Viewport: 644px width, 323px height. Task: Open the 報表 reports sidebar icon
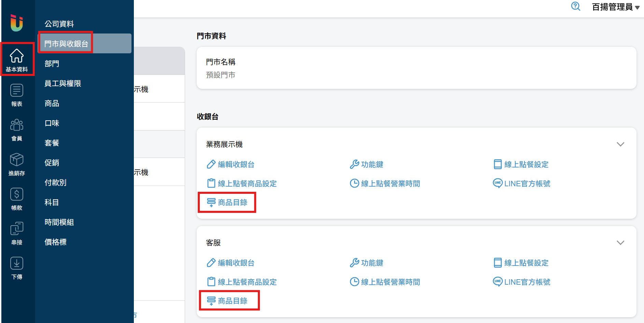tap(17, 95)
